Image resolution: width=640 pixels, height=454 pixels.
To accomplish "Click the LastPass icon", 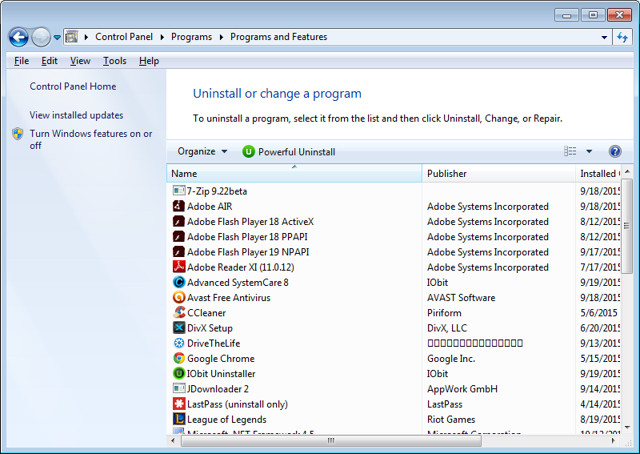I will pyautogui.click(x=179, y=404).
